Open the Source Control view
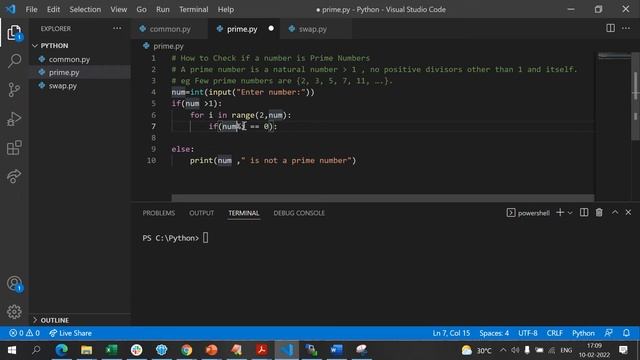The image size is (640, 360). click(14, 90)
